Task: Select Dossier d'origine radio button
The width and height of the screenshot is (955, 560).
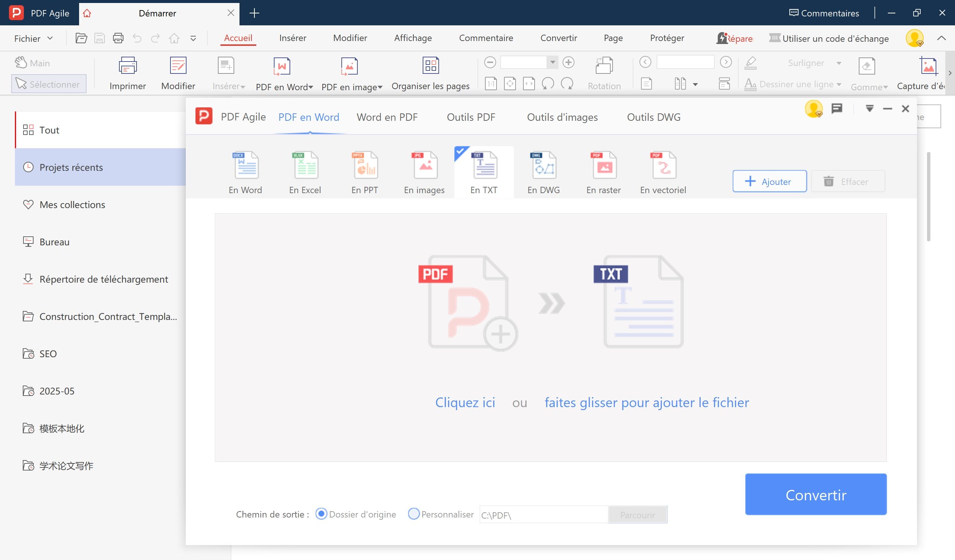Action: coord(321,514)
